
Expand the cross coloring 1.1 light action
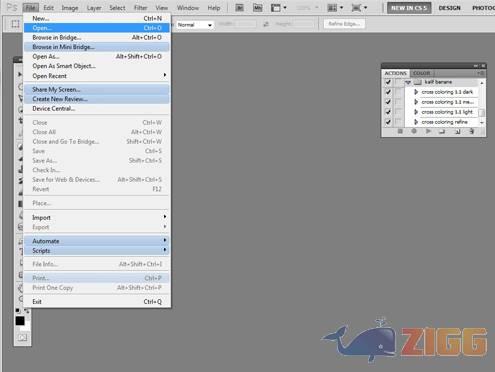pyautogui.click(x=416, y=112)
